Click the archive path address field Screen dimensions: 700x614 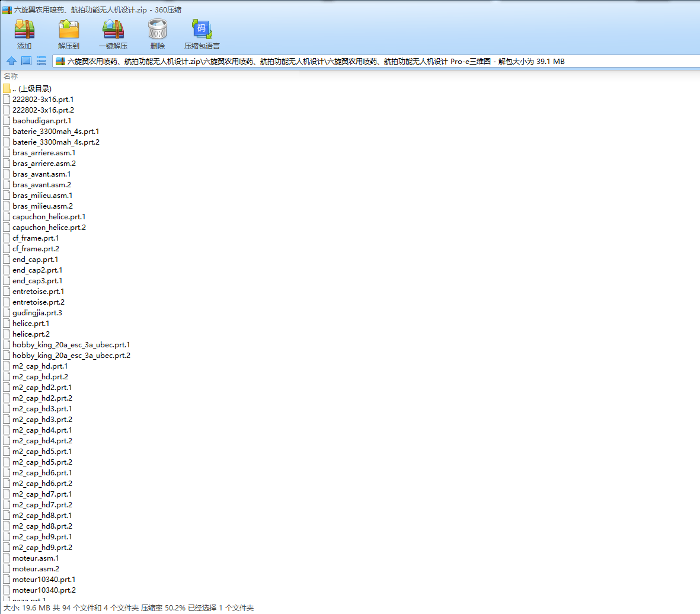(x=376, y=62)
